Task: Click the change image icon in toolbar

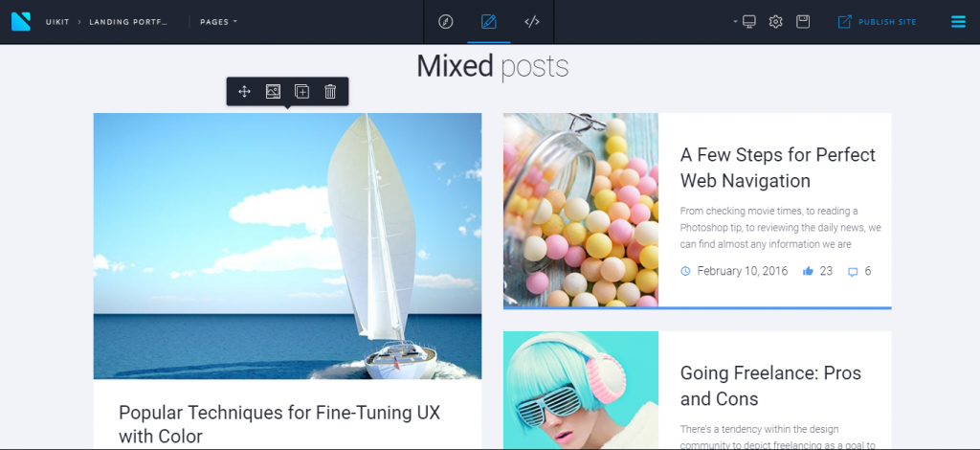Action: [273, 92]
